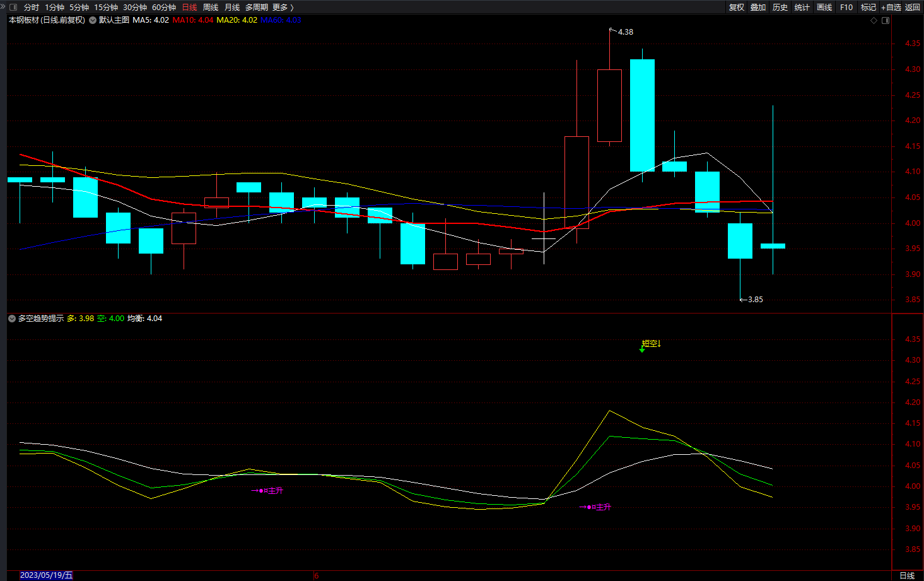The height and width of the screenshot is (581, 924).
Task: Click the 日线 label in bottom-right corner
Action: click(x=907, y=575)
